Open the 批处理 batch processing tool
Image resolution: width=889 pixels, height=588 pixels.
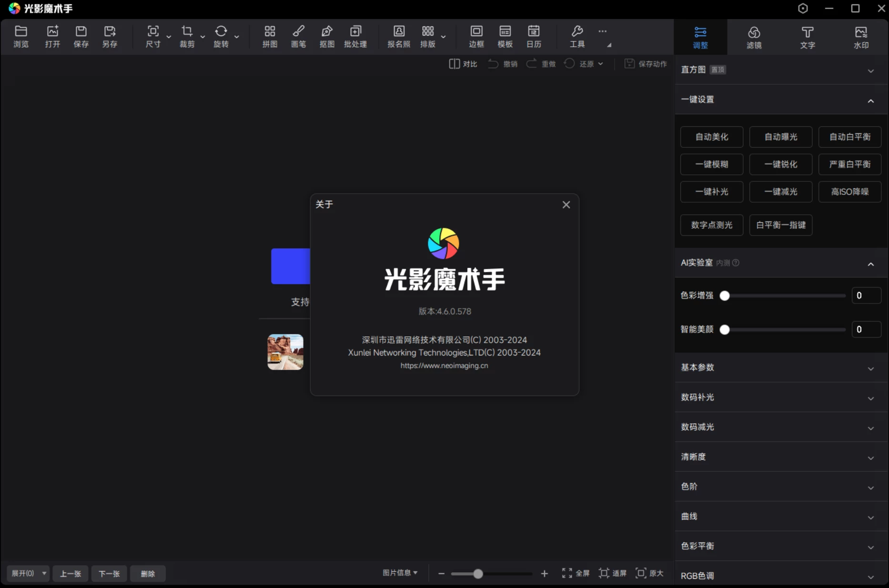point(355,37)
